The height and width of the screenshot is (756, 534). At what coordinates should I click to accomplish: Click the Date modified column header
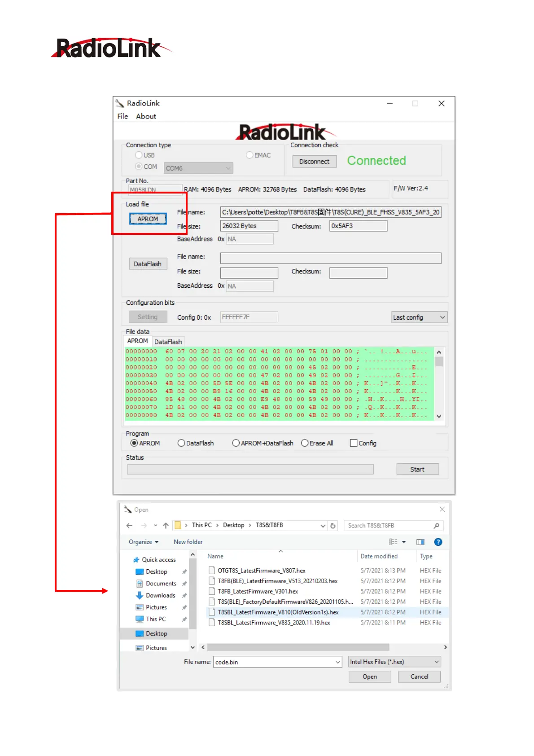click(x=379, y=556)
